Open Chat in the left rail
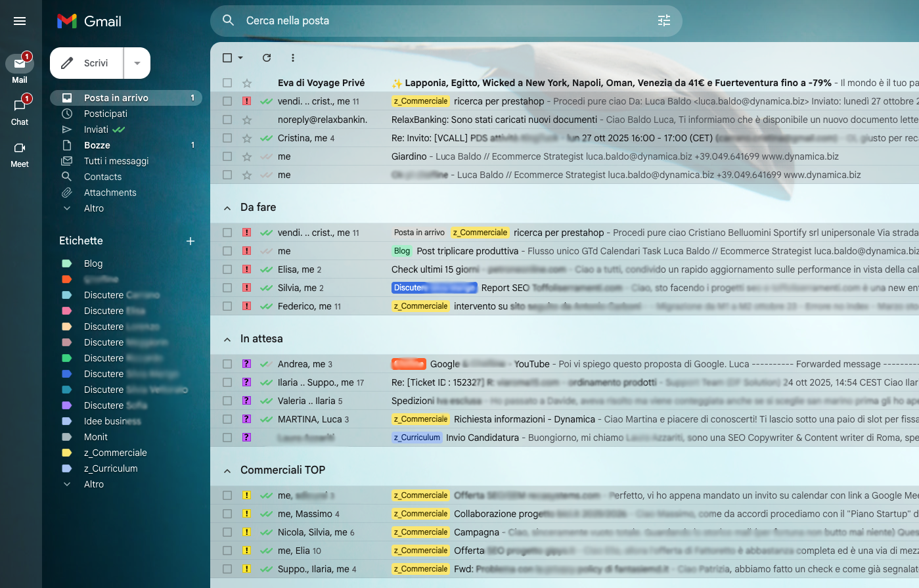919x588 pixels. pyautogui.click(x=20, y=110)
